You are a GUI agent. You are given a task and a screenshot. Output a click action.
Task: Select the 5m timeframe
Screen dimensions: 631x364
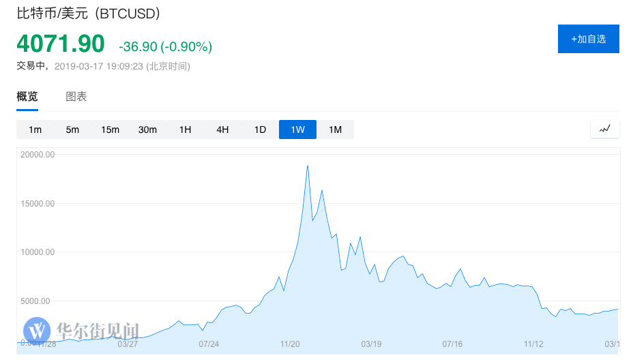coord(72,130)
